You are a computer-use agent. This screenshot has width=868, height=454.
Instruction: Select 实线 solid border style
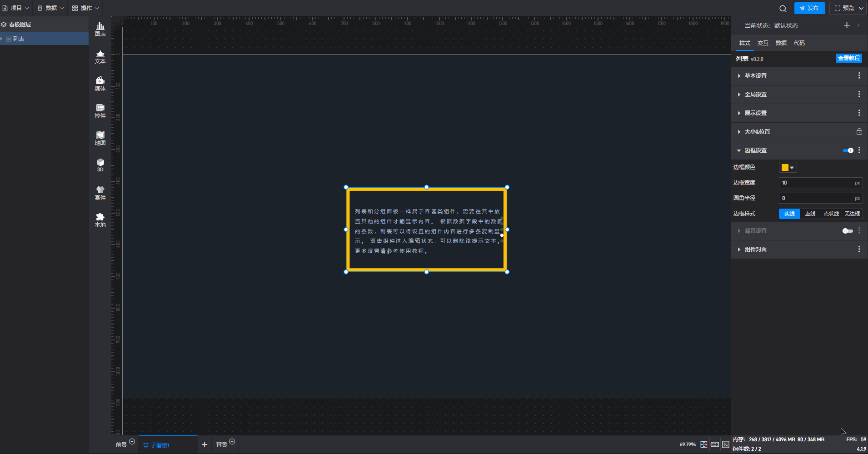pyautogui.click(x=789, y=214)
